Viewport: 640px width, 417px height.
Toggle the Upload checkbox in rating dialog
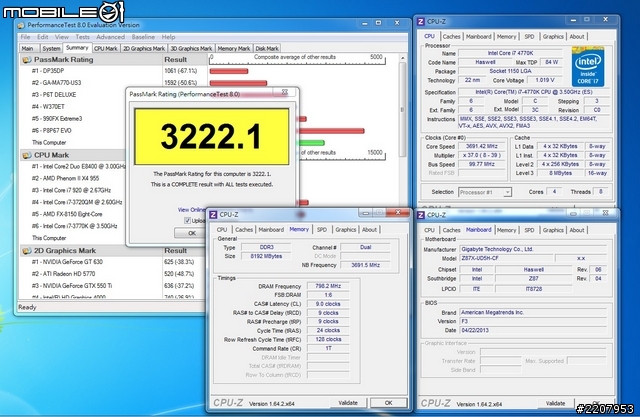(187, 220)
